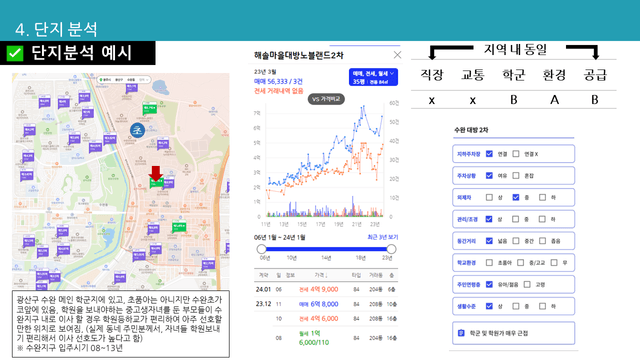Check the 학교환경 초품아 checkbox
This screenshot has height=360, width=640.
point(489,262)
